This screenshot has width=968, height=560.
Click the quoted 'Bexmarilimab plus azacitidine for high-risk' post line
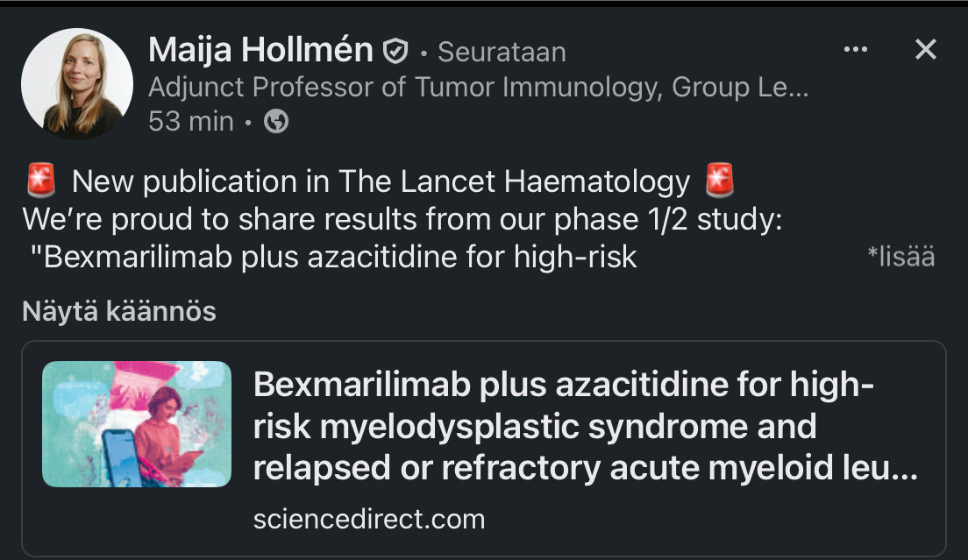333,257
